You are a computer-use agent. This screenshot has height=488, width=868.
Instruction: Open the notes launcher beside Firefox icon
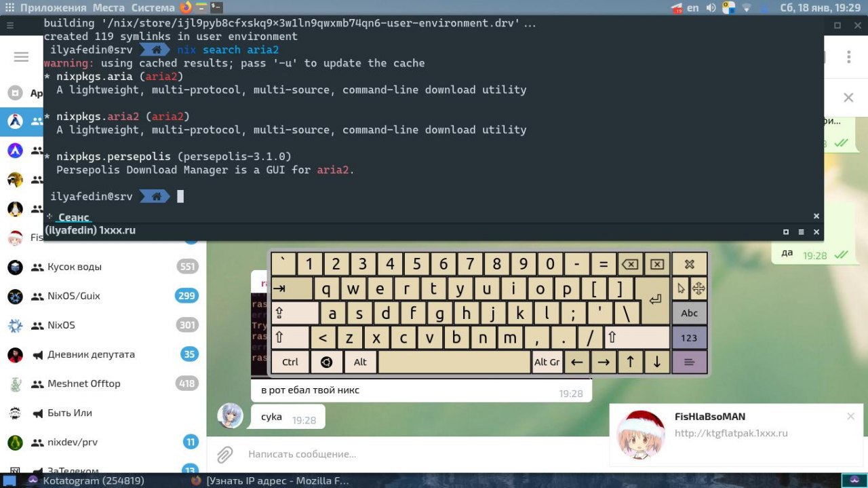[x=201, y=7]
